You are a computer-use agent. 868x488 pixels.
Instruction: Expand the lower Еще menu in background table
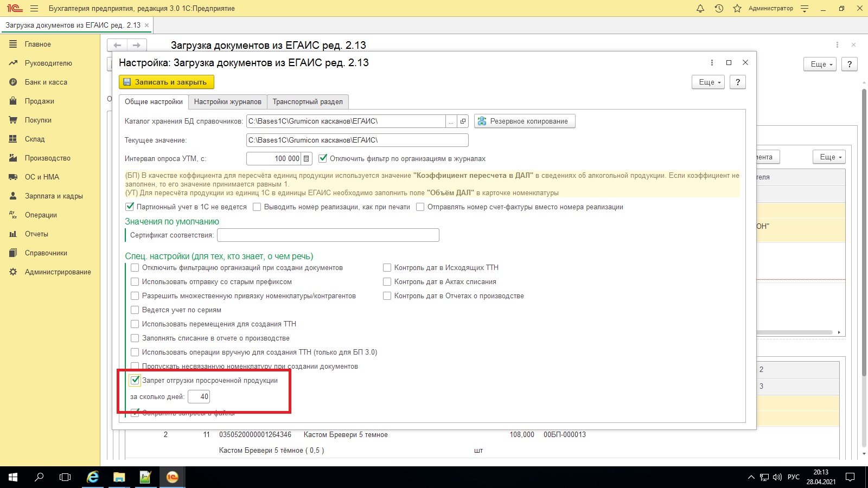tap(829, 157)
